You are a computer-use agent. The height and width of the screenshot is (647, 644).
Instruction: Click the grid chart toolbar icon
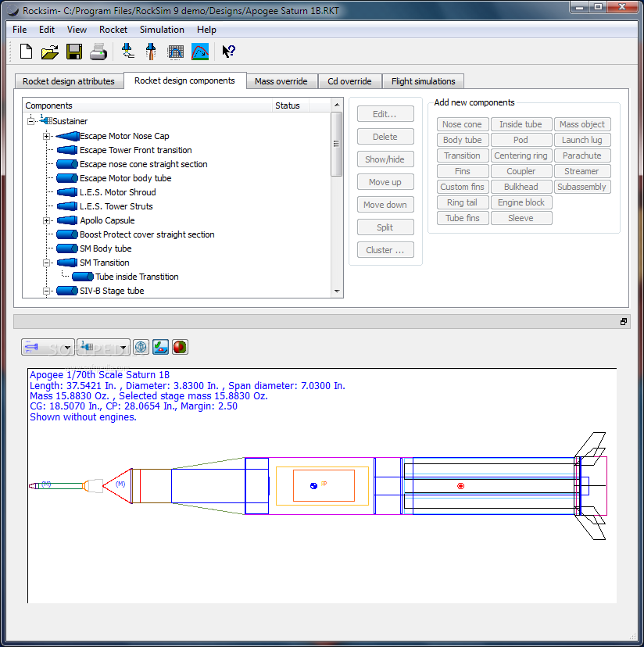click(175, 52)
